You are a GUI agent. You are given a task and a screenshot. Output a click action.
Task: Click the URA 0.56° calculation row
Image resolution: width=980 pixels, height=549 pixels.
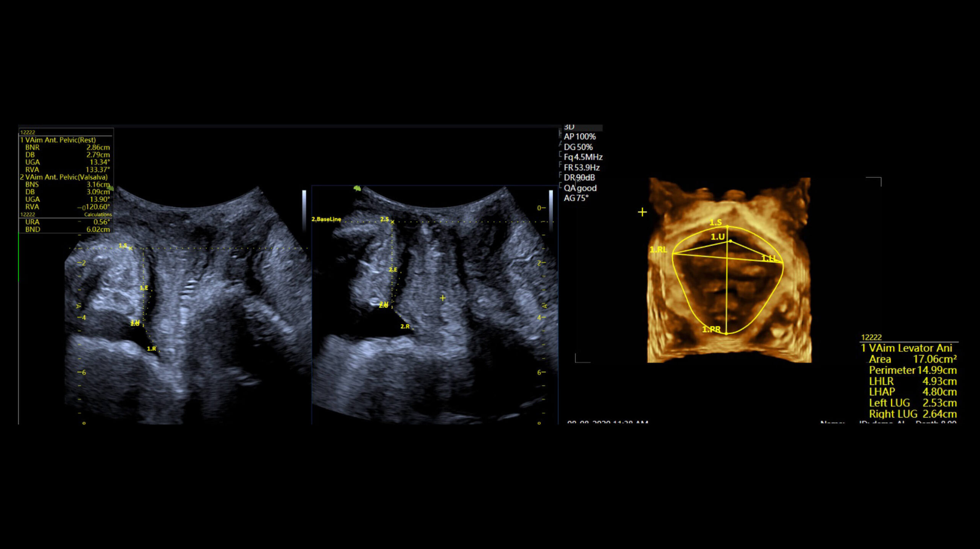65,222
